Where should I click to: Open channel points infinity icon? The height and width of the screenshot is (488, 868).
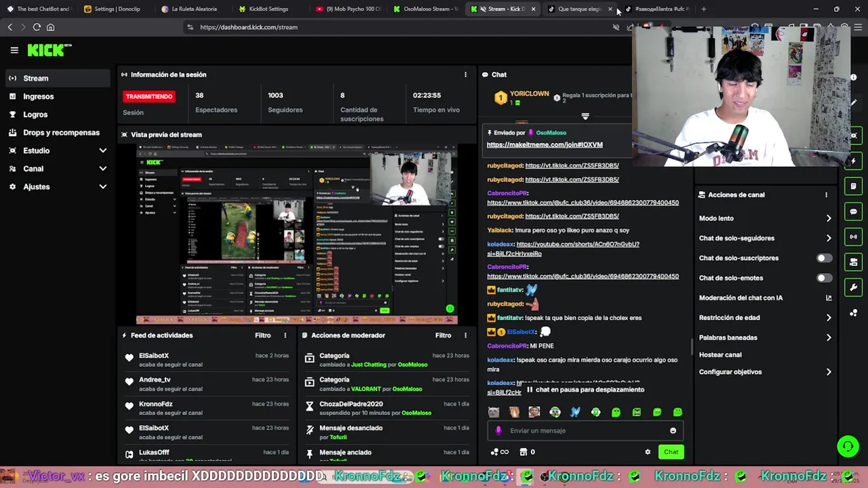click(500, 452)
